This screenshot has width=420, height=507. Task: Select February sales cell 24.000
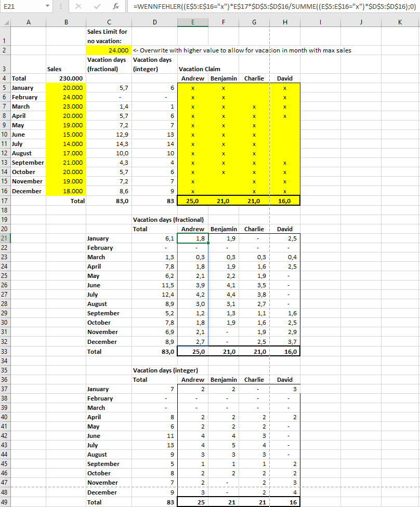click(x=66, y=97)
